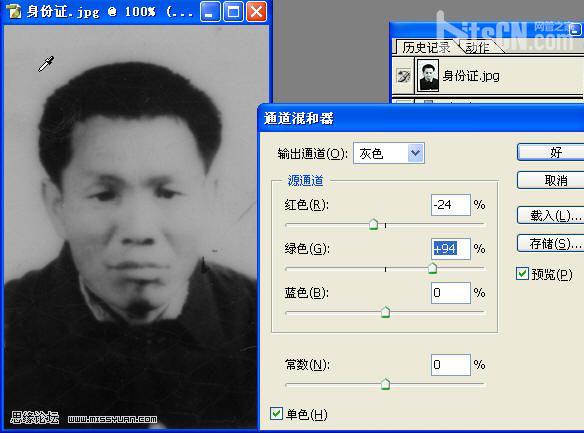Click the 绿色(G) percentage field showing +94
Viewport: 584px width, 433px height.
coord(451,248)
